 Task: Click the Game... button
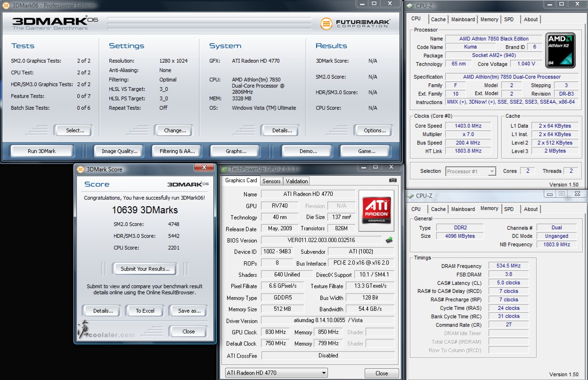click(366, 151)
